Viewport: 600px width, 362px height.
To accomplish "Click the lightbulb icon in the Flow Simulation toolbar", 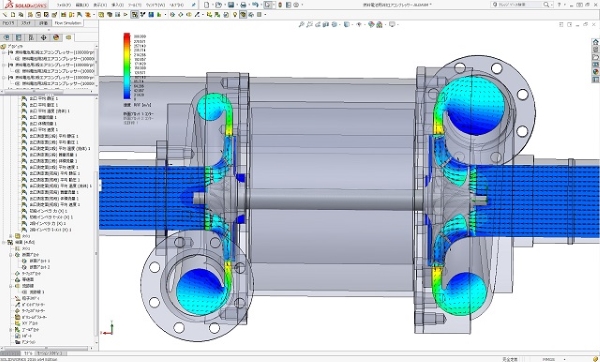I will coord(235,15).
